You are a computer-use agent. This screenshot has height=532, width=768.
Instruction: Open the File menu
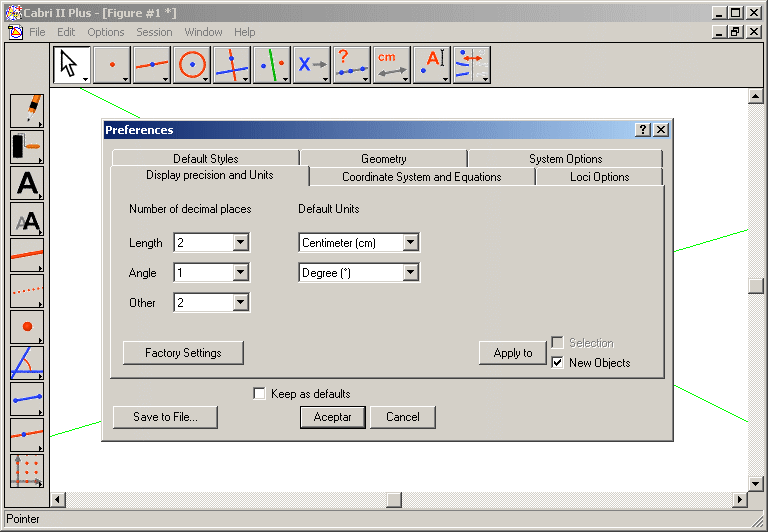point(37,32)
